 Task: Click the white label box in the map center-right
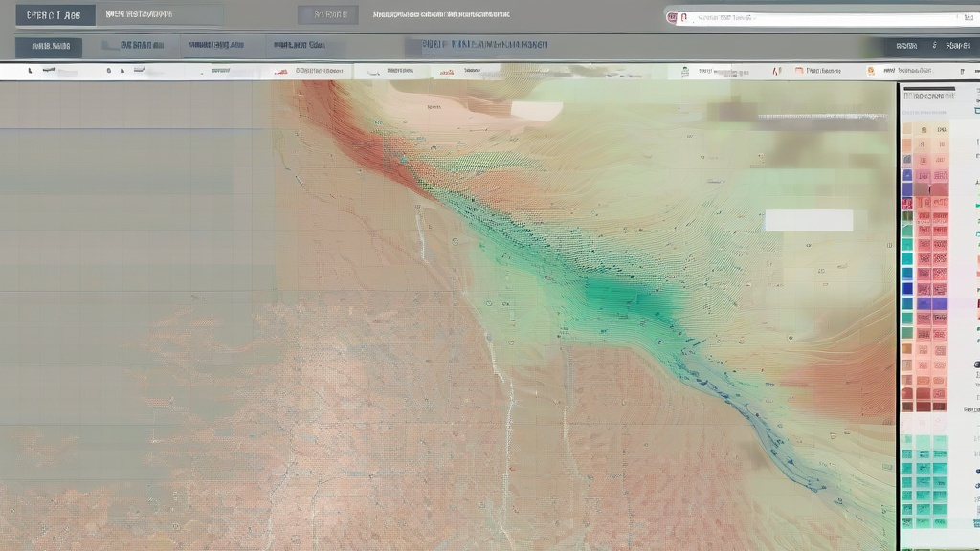pyautogui.click(x=808, y=221)
